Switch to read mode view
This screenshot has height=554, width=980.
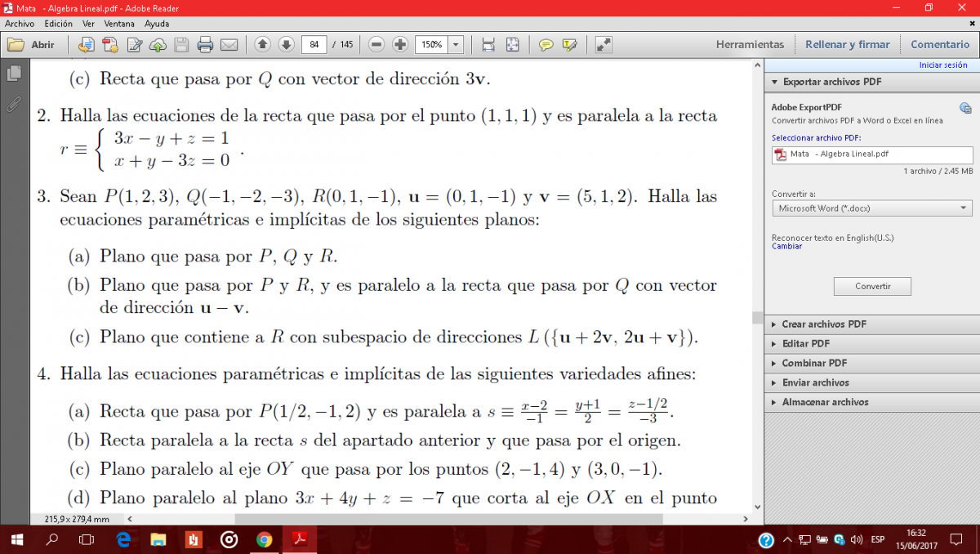[604, 45]
